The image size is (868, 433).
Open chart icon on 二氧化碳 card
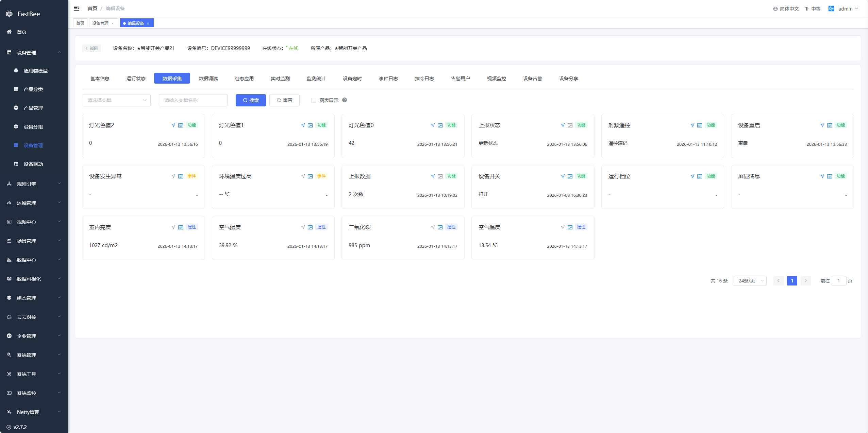click(440, 227)
